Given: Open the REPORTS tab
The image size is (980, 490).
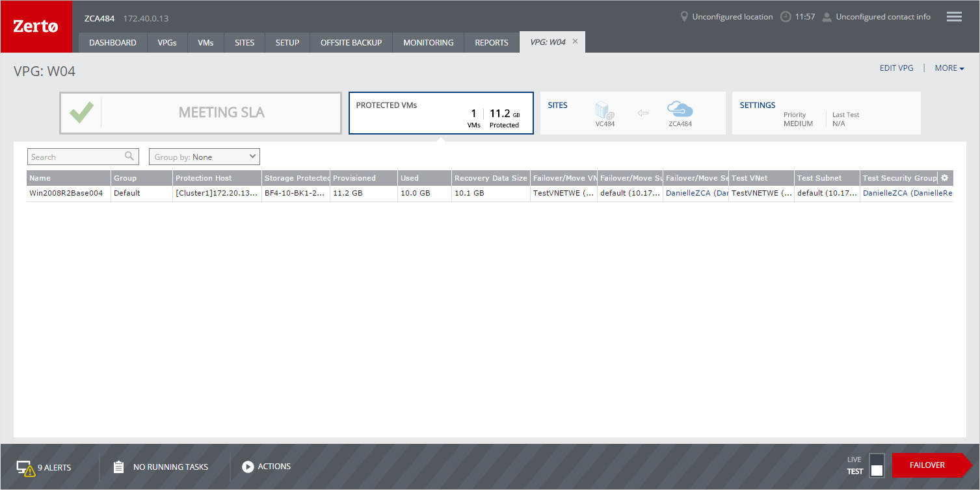Looking at the screenshot, I should pyautogui.click(x=492, y=42).
